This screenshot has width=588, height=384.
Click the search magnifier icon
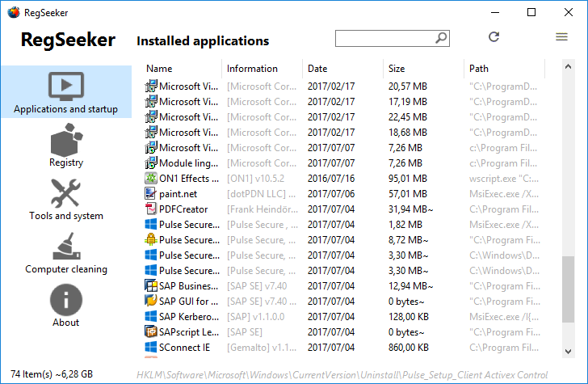tap(441, 38)
